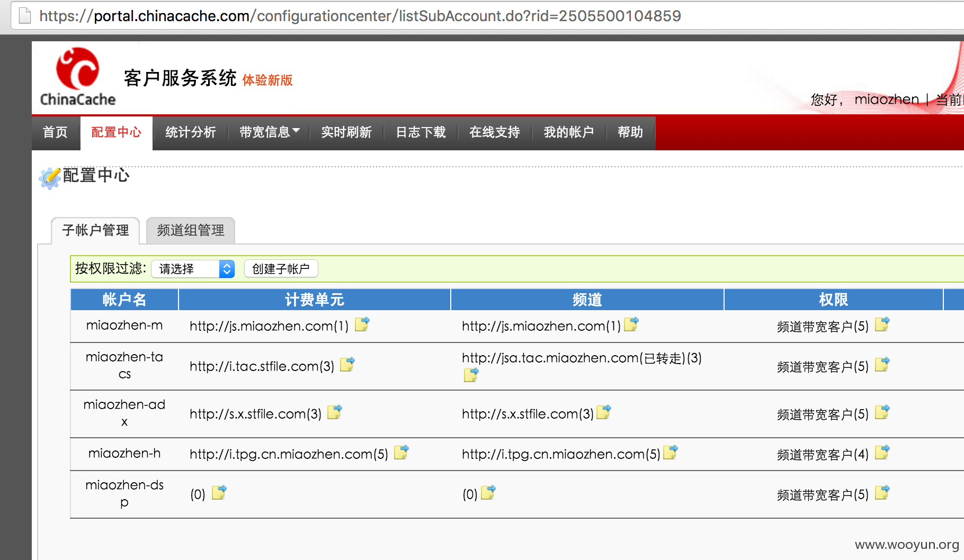Viewport: 964px width, 560px height.
Task: Edit channel icon for miaozhen-adx row
Action: tap(604, 412)
